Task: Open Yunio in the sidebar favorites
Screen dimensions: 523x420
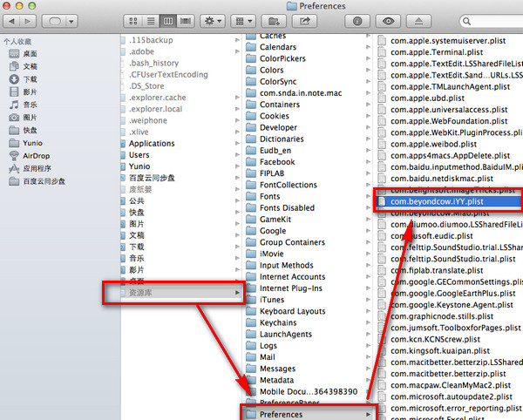Action: 33,143
